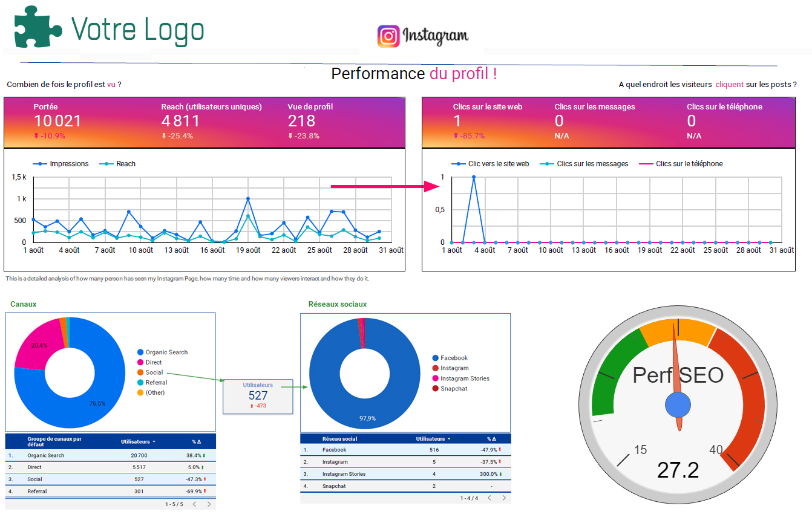Go to previous page in Réseau social table

coord(489,498)
